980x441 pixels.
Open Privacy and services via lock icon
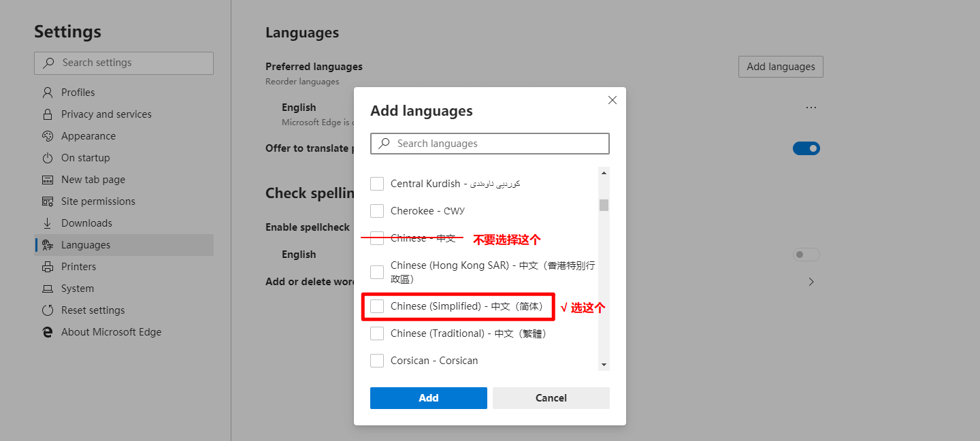point(46,114)
